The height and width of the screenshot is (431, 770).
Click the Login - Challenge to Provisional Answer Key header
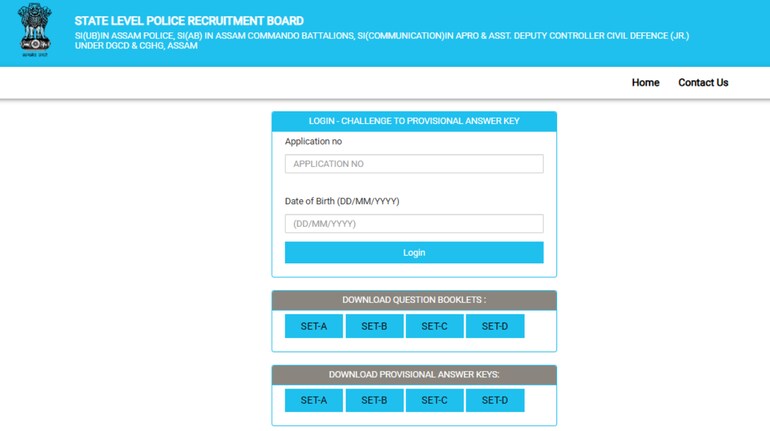(x=414, y=121)
